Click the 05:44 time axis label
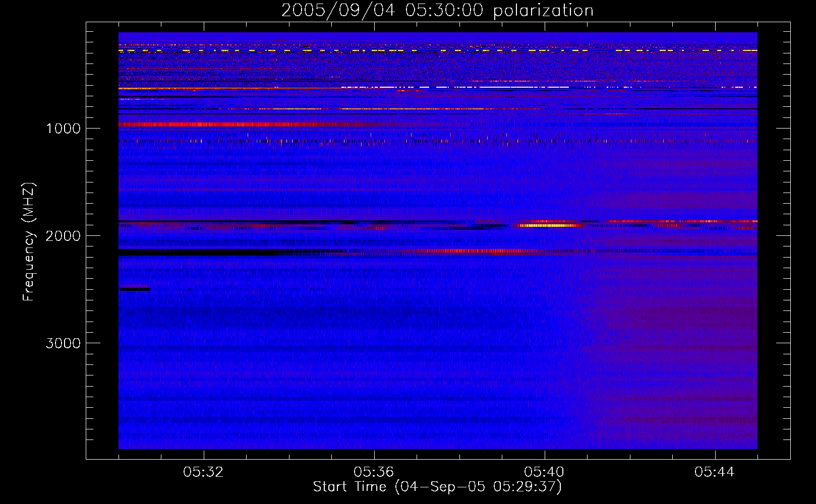The width and height of the screenshot is (816, 504). (715, 472)
